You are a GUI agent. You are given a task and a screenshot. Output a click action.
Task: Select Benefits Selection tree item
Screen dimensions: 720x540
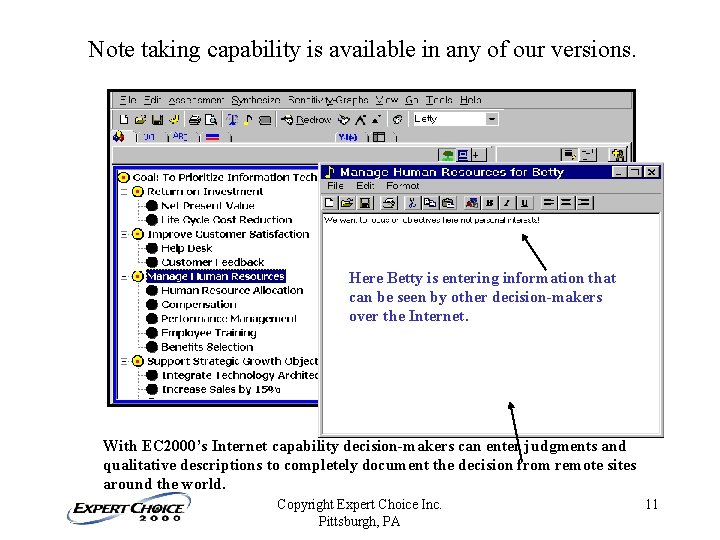pos(207,347)
